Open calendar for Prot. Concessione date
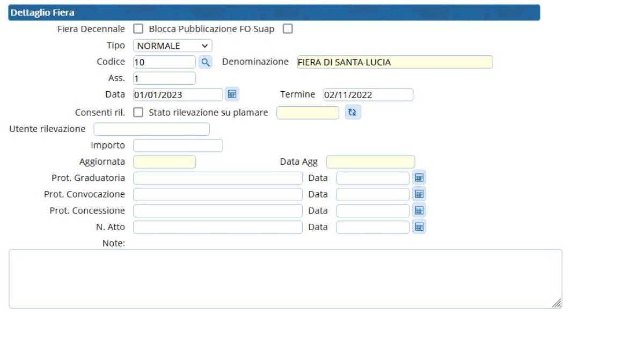The width and height of the screenshot is (644, 352). (x=419, y=210)
